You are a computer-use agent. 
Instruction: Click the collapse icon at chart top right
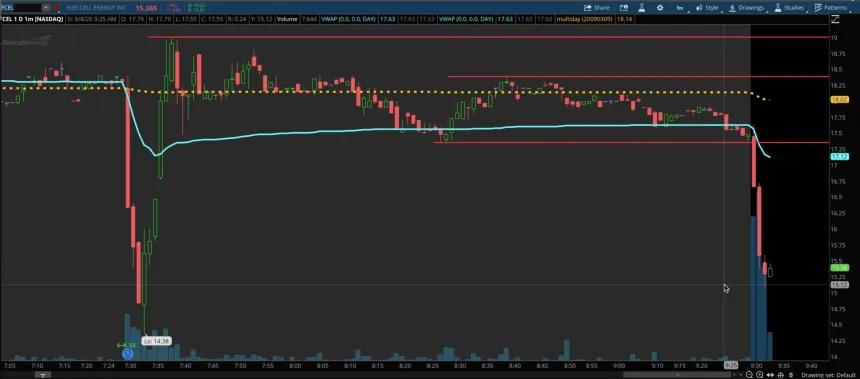[x=835, y=19]
